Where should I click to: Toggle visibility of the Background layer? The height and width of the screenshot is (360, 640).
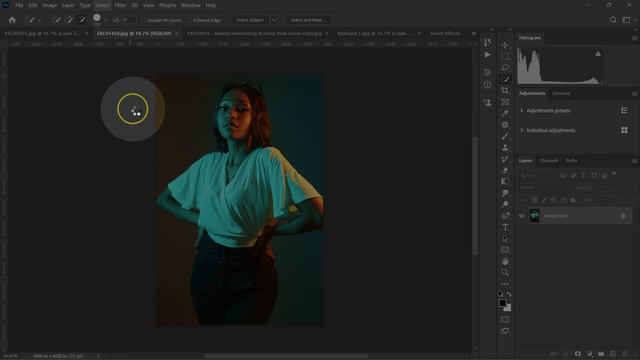click(x=522, y=216)
